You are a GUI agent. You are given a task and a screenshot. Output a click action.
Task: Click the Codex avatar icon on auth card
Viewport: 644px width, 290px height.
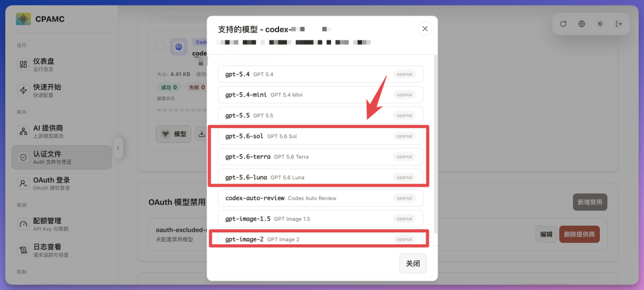[x=179, y=47]
